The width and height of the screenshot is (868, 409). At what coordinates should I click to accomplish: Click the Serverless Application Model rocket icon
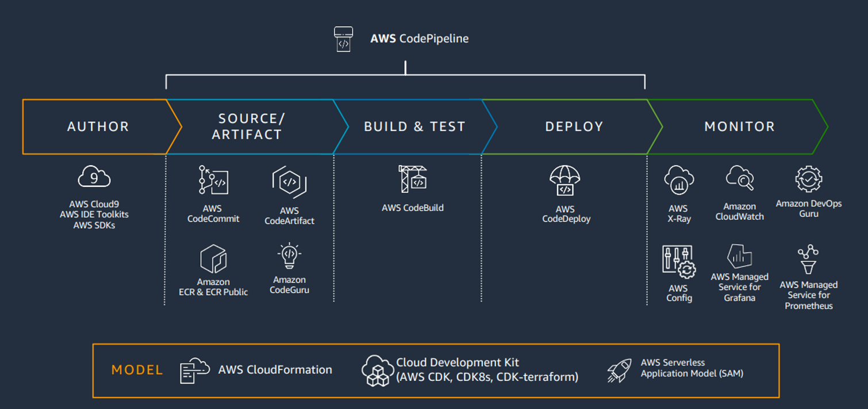click(x=619, y=370)
